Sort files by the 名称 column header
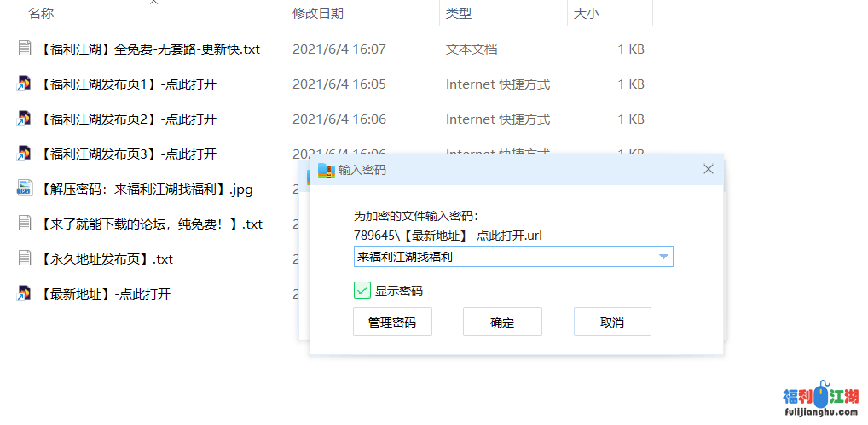 (41, 14)
